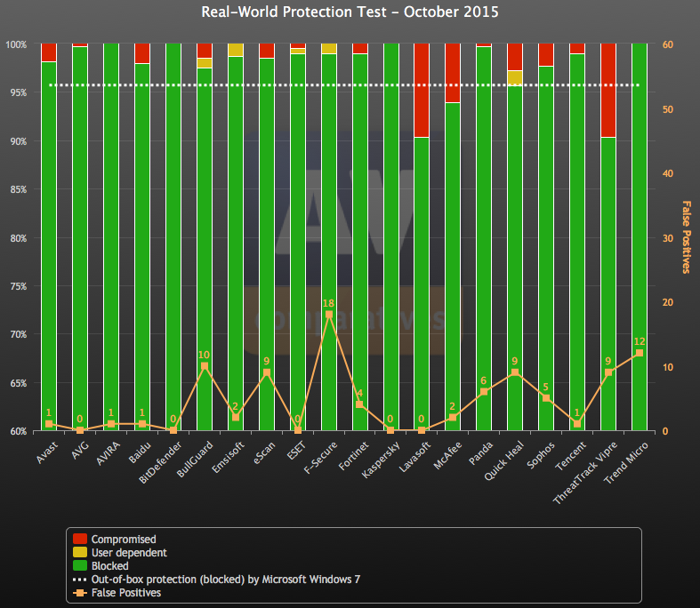Select BullGuard's false positive marker at 10
This screenshot has width=700, height=608.
coord(205,366)
